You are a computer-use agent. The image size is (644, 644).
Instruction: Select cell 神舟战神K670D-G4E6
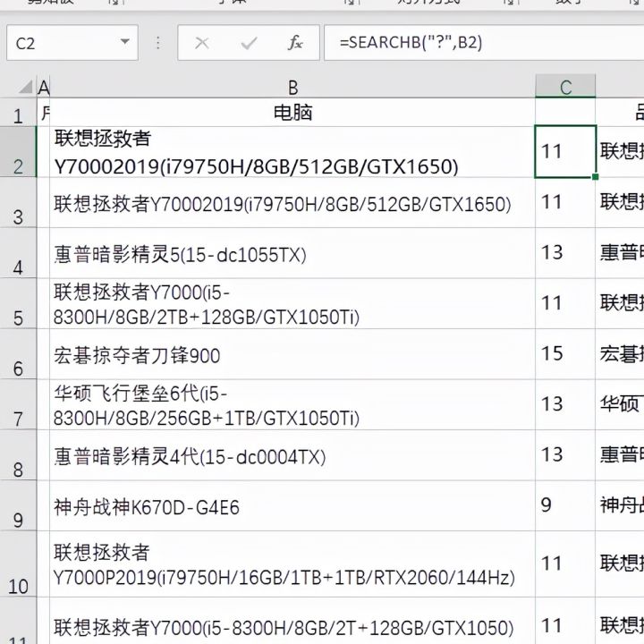[x=292, y=505]
